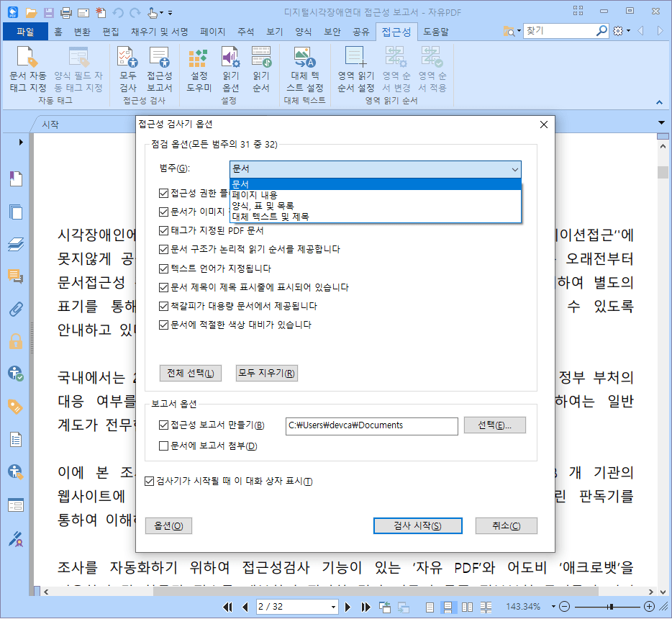Toggle 검사기가 시작될 때 대화 상자 표시
The image size is (672, 619).
tap(149, 481)
